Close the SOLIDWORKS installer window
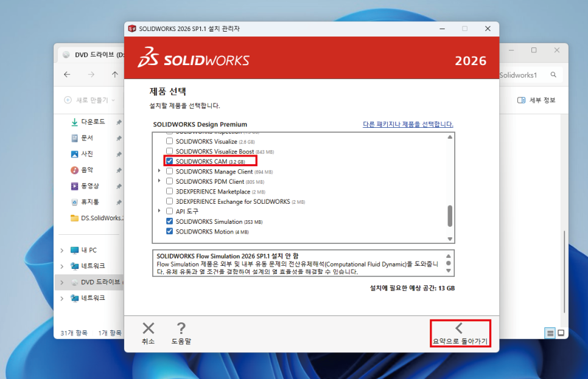Image resolution: width=588 pixels, height=379 pixels. click(x=488, y=29)
